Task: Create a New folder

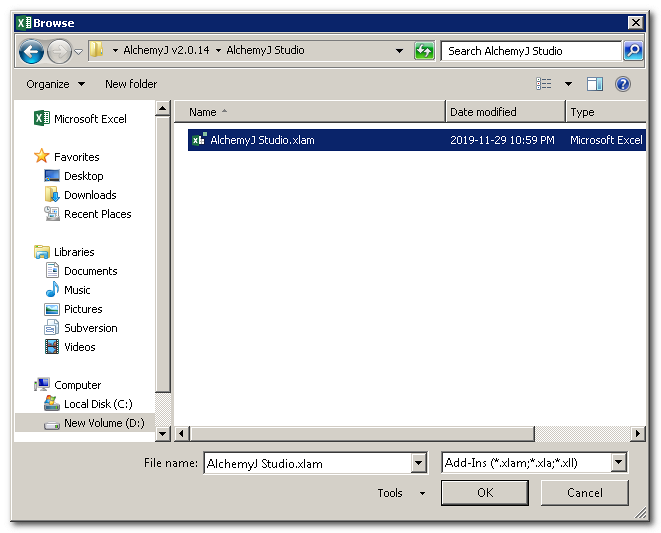Action: [x=131, y=84]
